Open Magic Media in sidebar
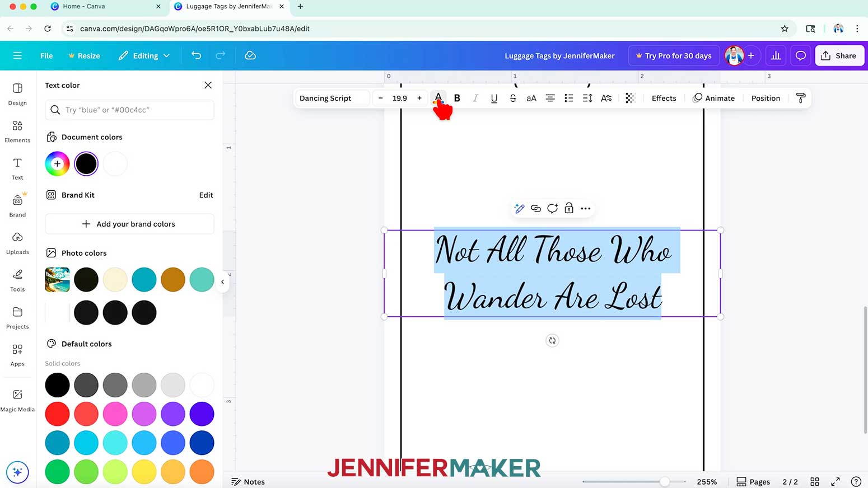The width and height of the screenshot is (868, 488). coord(17,400)
